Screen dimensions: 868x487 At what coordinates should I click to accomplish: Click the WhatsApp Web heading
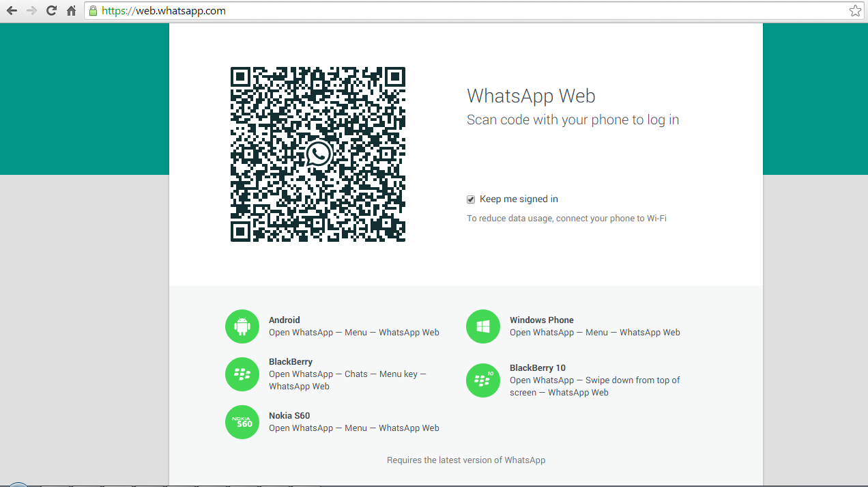point(532,96)
